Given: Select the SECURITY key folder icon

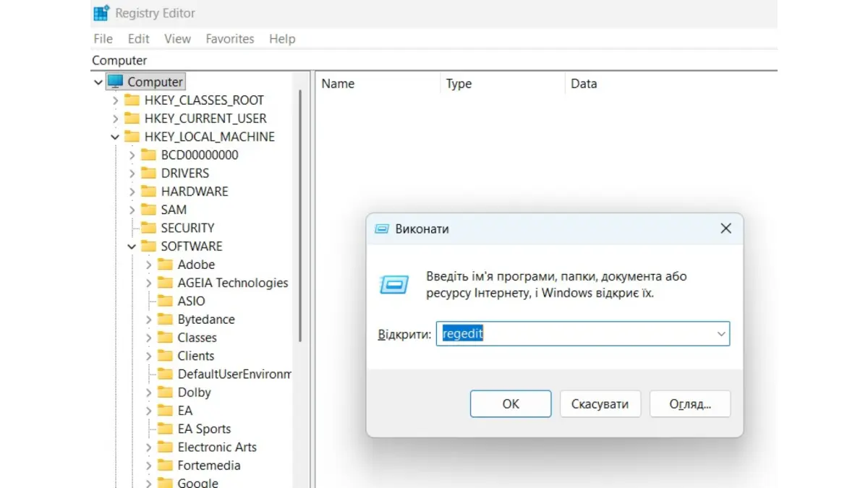Looking at the screenshot, I should (x=148, y=228).
